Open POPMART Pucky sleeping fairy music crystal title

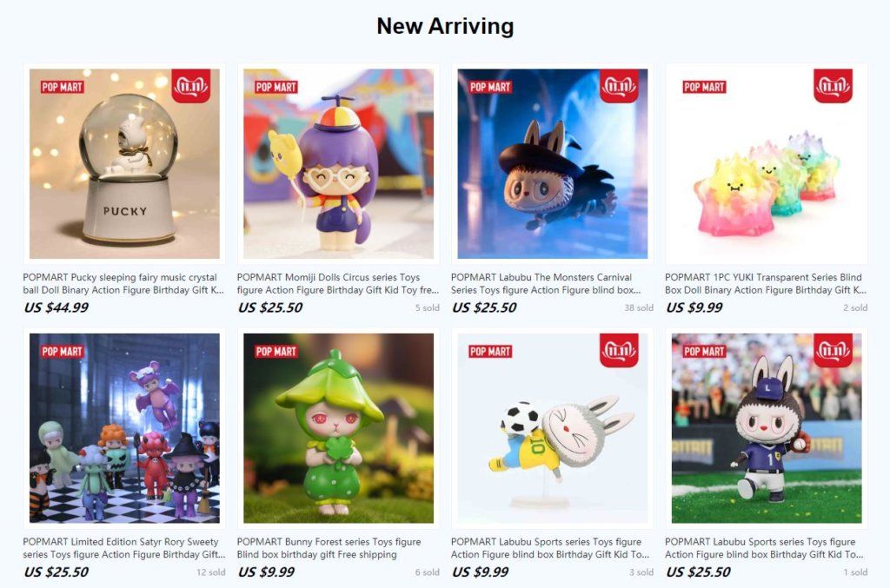tap(123, 283)
